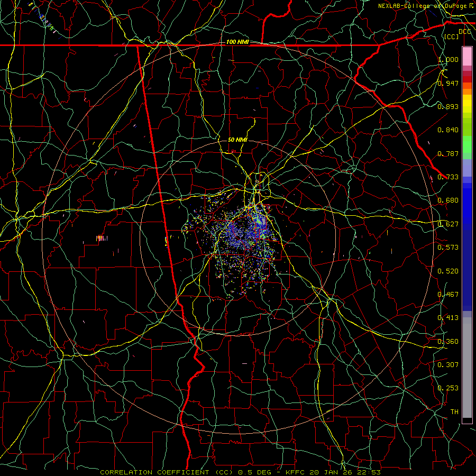
Task: Pick the pink segment of the color bar
Action: [467, 57]
